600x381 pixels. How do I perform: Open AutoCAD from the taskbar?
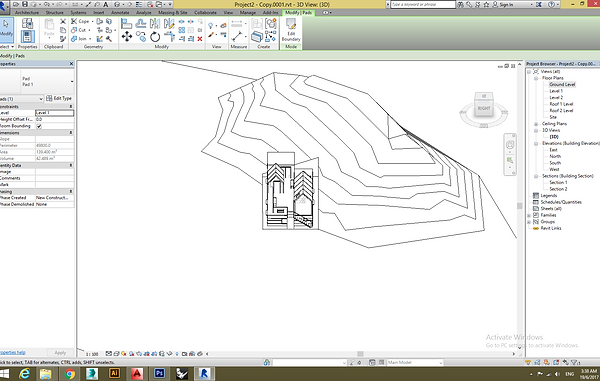(x=137, y=373)
